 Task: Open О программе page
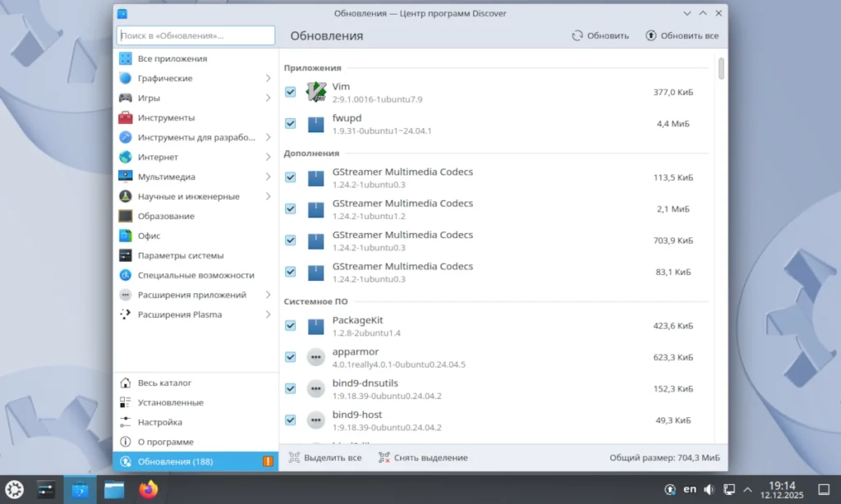195,442
